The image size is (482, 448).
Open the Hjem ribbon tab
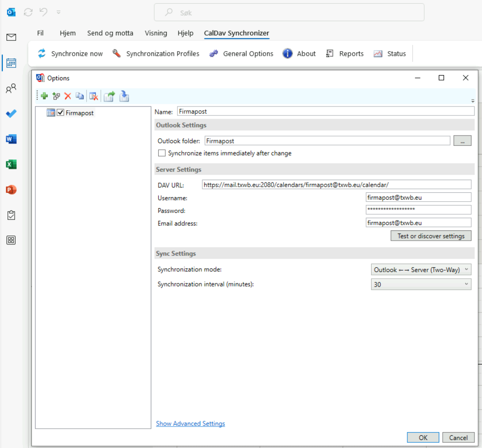[68, 33]
